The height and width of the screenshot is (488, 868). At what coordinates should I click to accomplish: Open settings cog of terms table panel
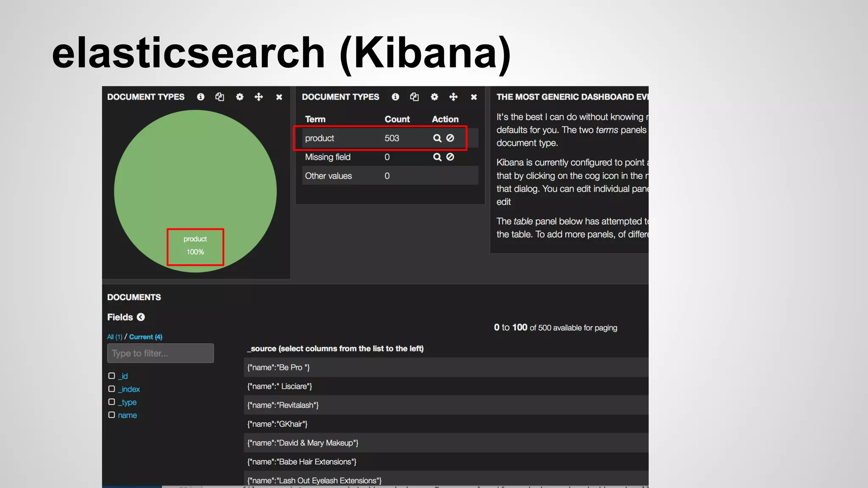434,97
